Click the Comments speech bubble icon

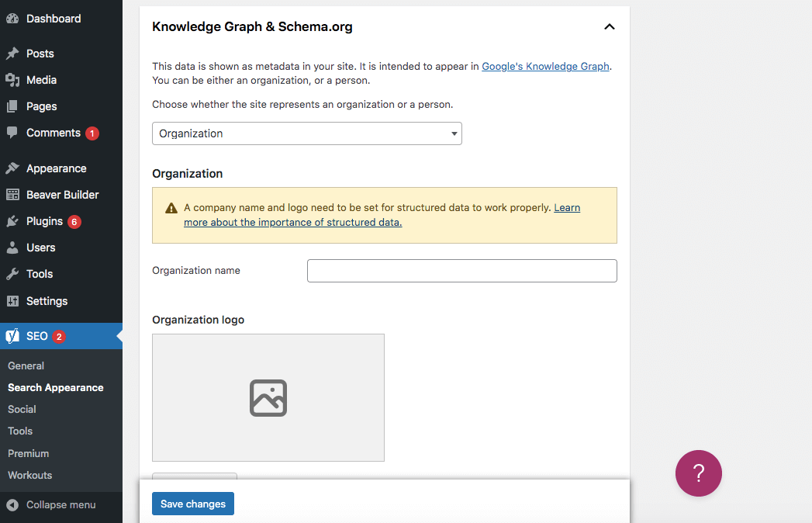[12, 133]
